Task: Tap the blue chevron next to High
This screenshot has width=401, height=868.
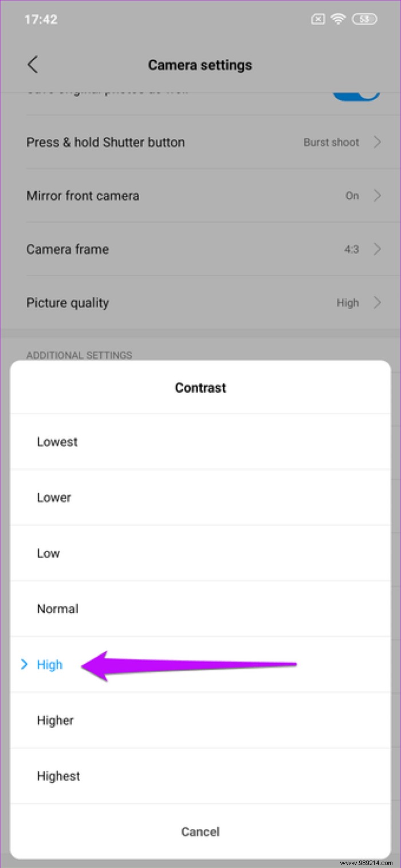Action: tap(23, 664)
